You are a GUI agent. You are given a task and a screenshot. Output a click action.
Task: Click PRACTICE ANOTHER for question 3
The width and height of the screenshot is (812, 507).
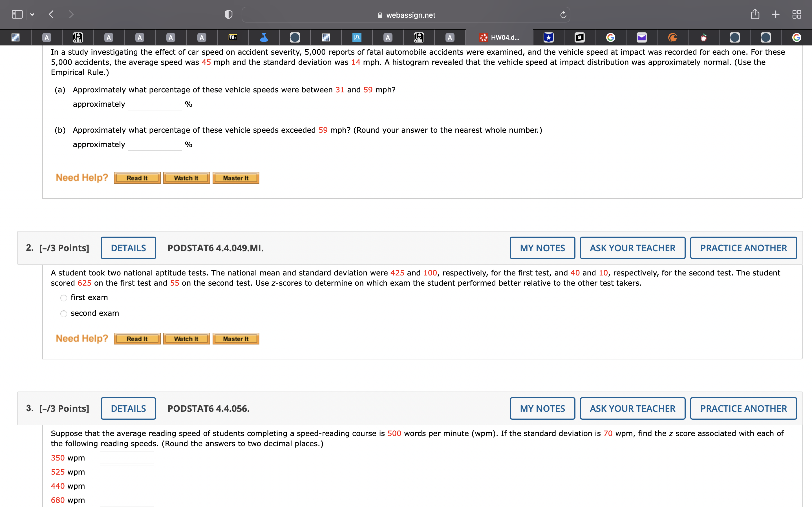tap(743, 408)
